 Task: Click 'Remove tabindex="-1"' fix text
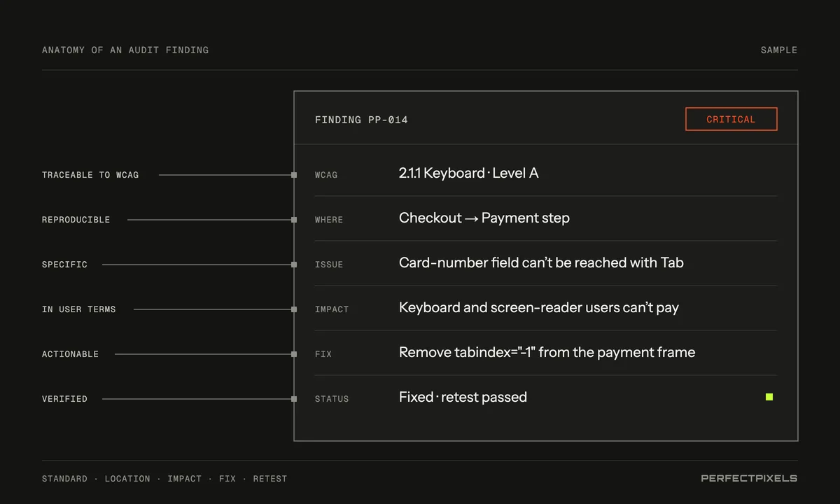point(467,352)
